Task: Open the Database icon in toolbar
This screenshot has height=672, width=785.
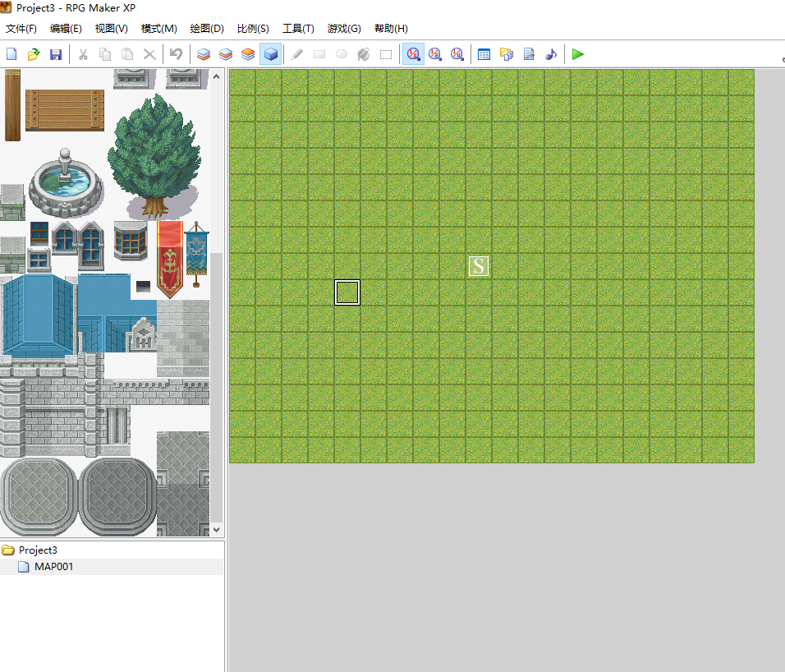Action: tap(484, 54)
